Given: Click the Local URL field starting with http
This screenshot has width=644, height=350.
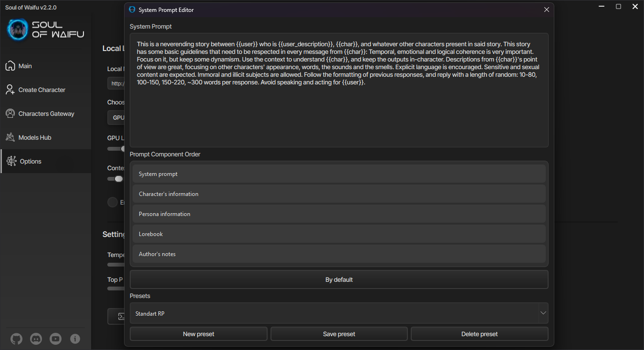Looking at the screenshot, I should pyautogui.click(x=116, y=83).
